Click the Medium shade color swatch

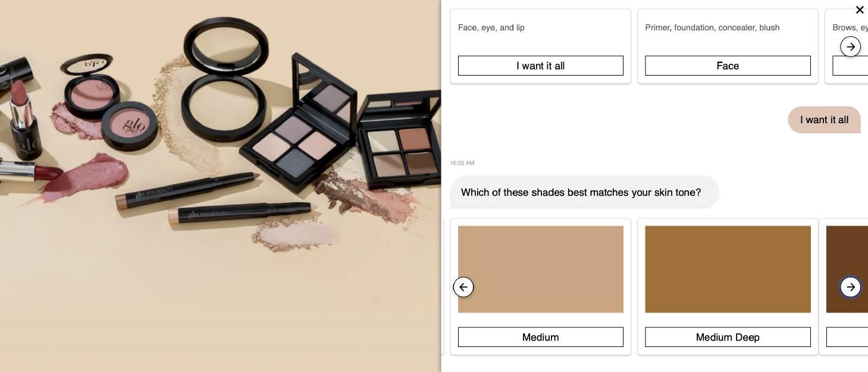click(540, 269)
